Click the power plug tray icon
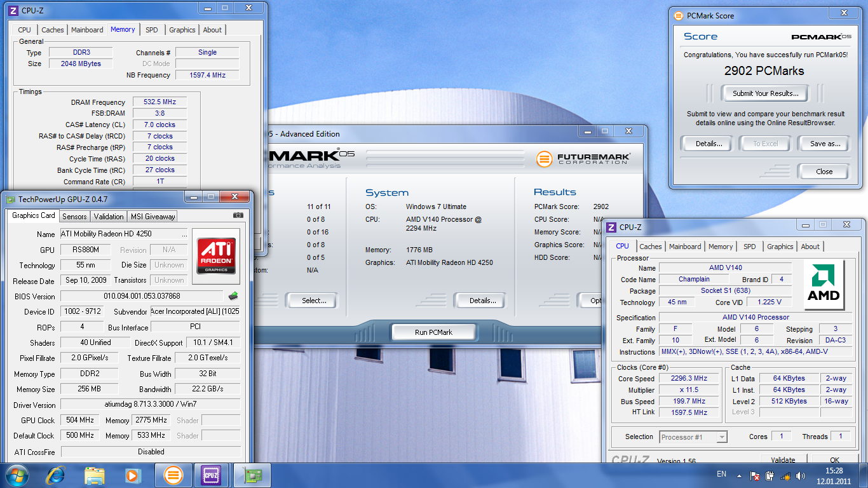The image size is (868, 488). (770, 475)
